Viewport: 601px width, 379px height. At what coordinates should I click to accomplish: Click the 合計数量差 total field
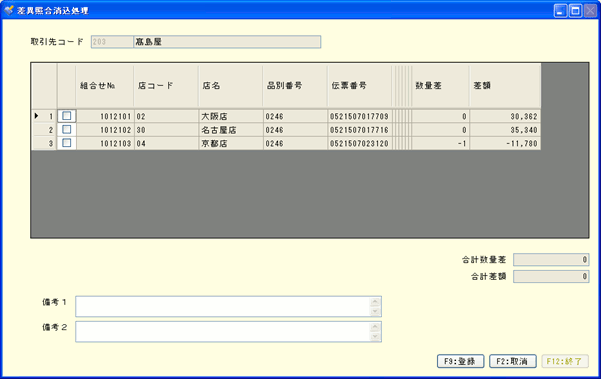point(551,259)
